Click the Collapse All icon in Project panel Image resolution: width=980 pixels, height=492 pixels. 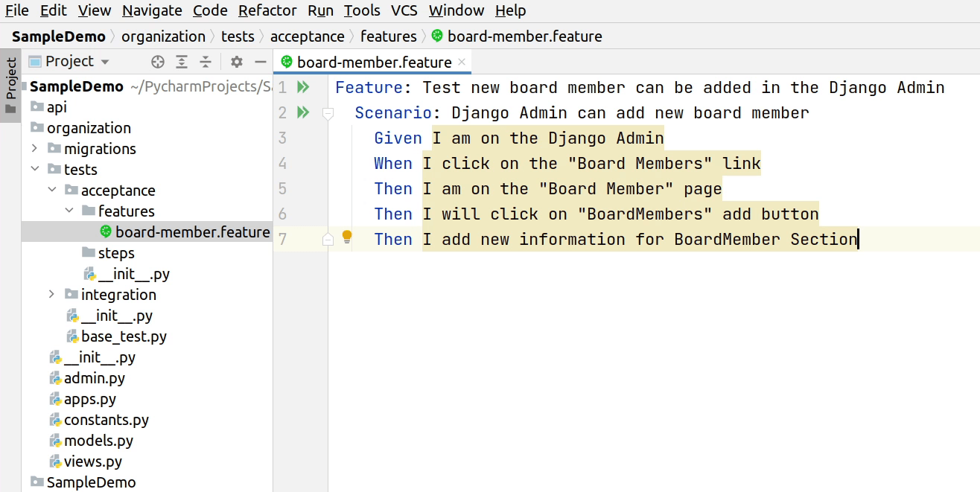[206, 62]
